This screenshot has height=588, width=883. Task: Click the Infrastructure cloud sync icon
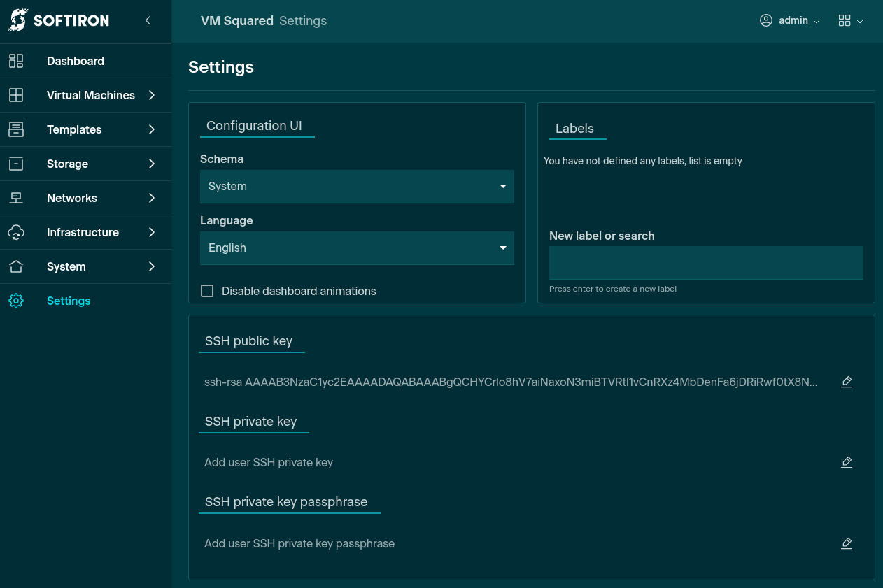(16, 232)
